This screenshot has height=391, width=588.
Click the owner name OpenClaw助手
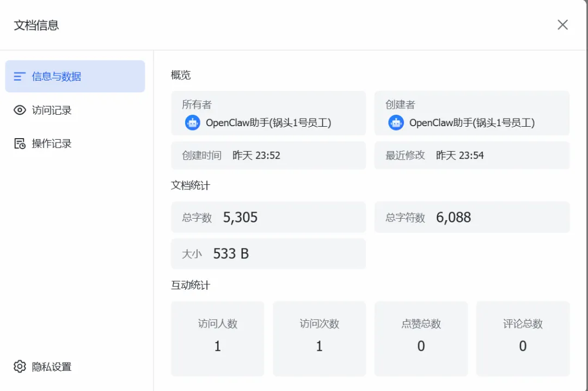(268, 123)
